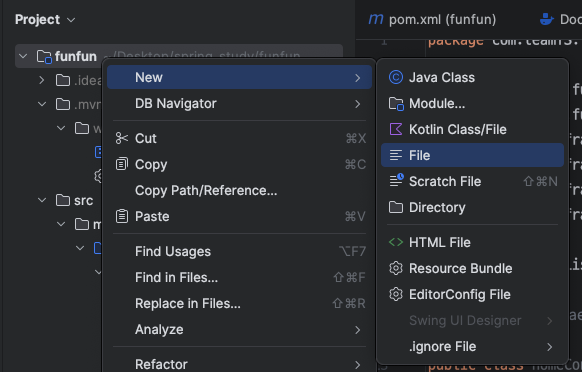Create a new Kotlin Class/File
The height and width of the screenshot is (372, 582).
point(473,129)
